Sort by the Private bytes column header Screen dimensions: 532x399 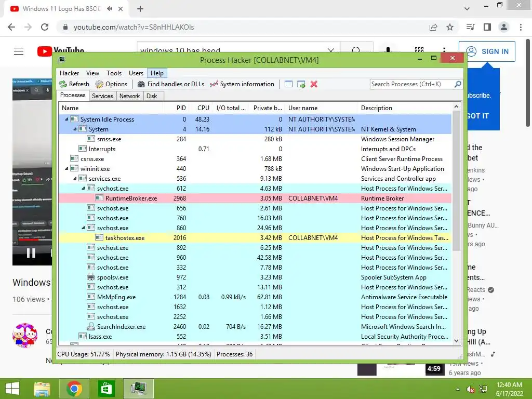coord(267,108)
